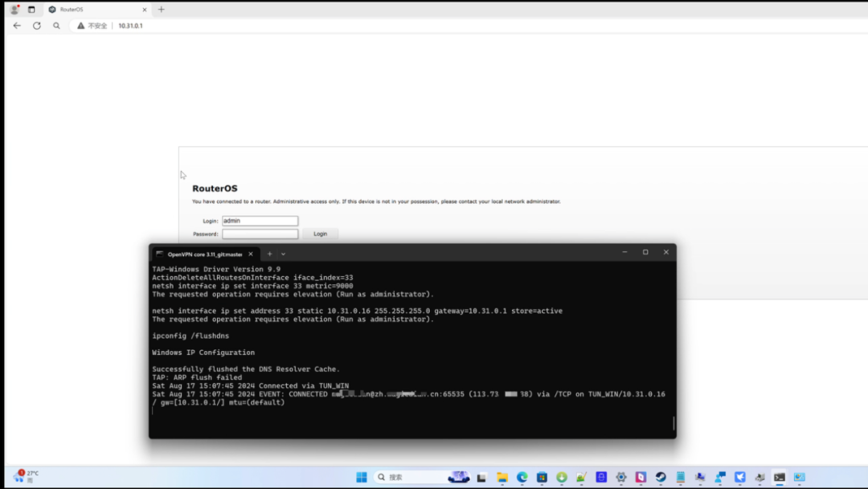The image size is (868, 489).
Task: Click the tab search icon beside the avatar
Action: pyautogui.click(x=31, y=10)
